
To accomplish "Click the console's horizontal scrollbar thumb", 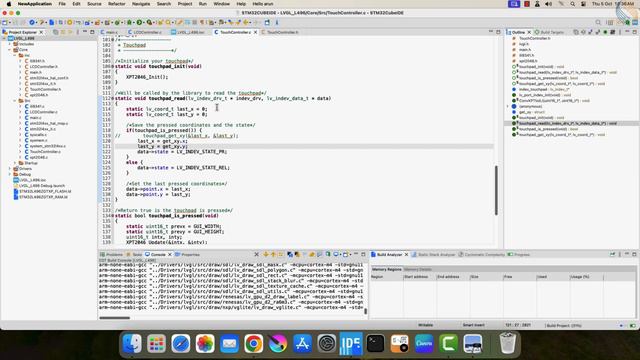I will click(115, 318).
